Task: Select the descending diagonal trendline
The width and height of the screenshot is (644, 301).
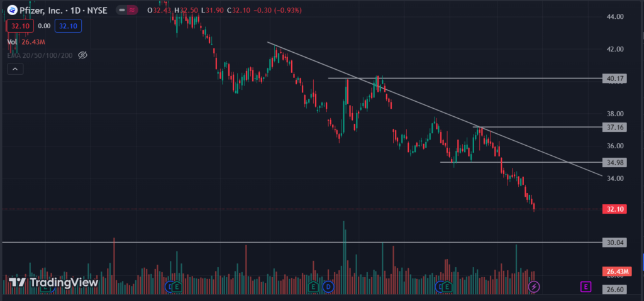Action: (x=435, y=109)
